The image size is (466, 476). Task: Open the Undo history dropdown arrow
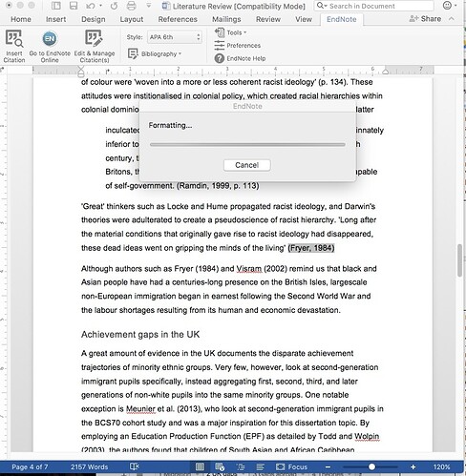tap(100, 6)
